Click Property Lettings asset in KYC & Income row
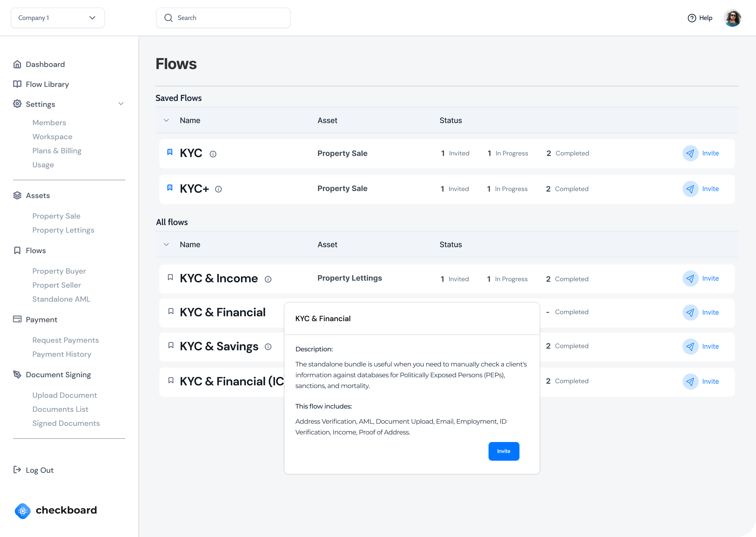Viewport: 756px width, 537px height. point(350,278)
